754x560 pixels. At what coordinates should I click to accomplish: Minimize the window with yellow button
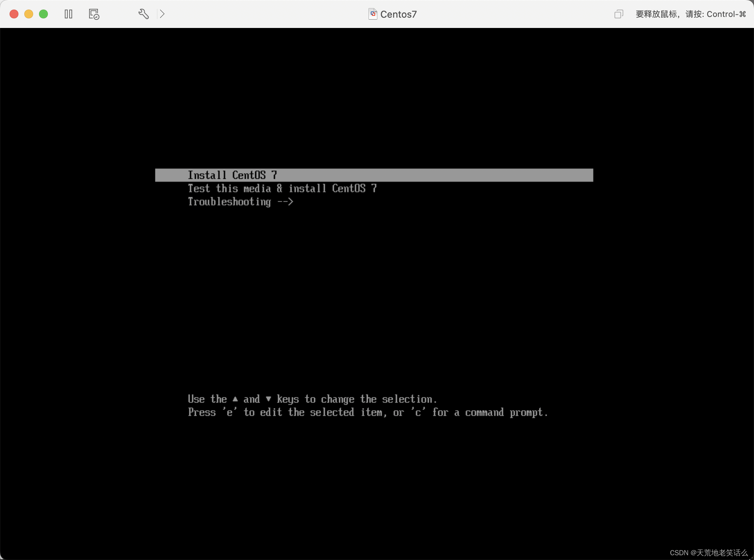[x=29, y=14]
